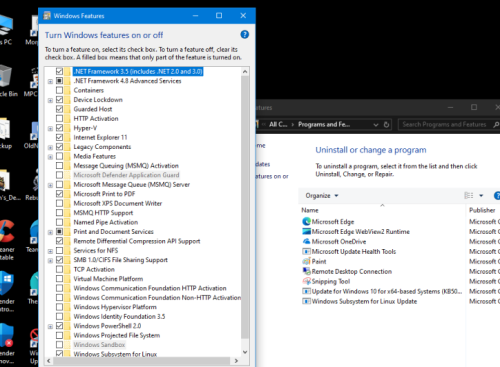Click the Remote Desktop Connection icon
The height and width of the screenshot is (367, 500).
tap(306, 271)
